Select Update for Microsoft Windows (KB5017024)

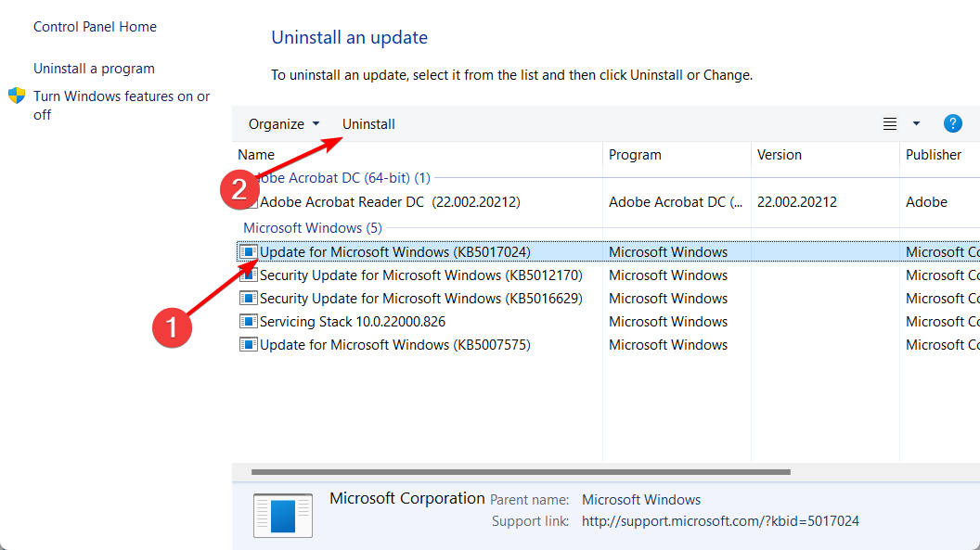point(395,251)
